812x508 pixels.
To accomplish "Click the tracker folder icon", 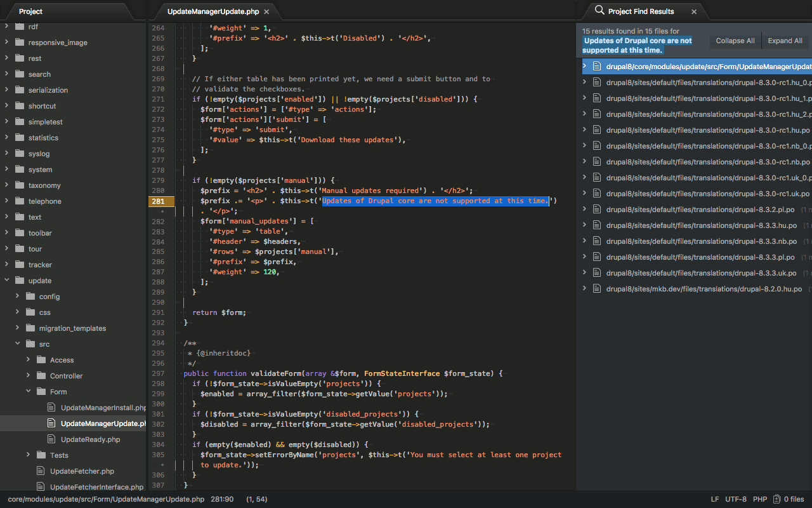I will point(19,264).
